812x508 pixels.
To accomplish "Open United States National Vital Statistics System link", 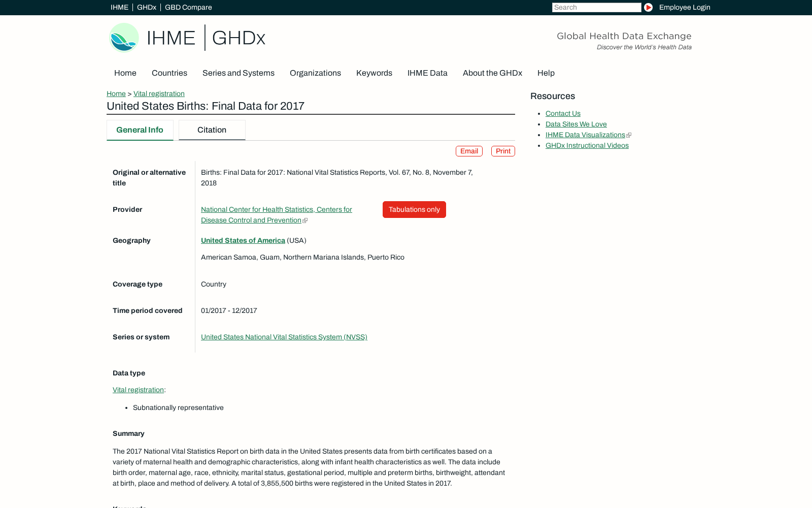I will tap(284, 337).
